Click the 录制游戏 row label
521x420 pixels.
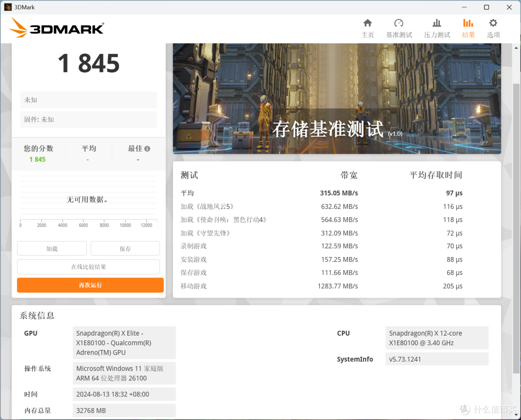pos(193,246)
